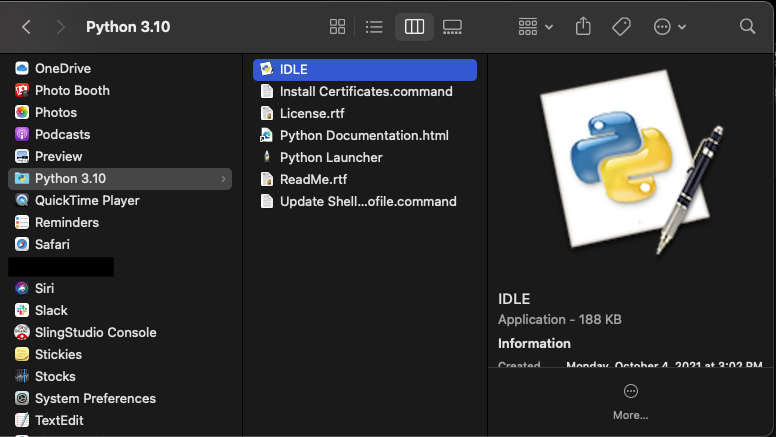Open the Tags button in toolbar
Image resolution: width=776 pixels, height=437 pixels.
coord(621,27)
